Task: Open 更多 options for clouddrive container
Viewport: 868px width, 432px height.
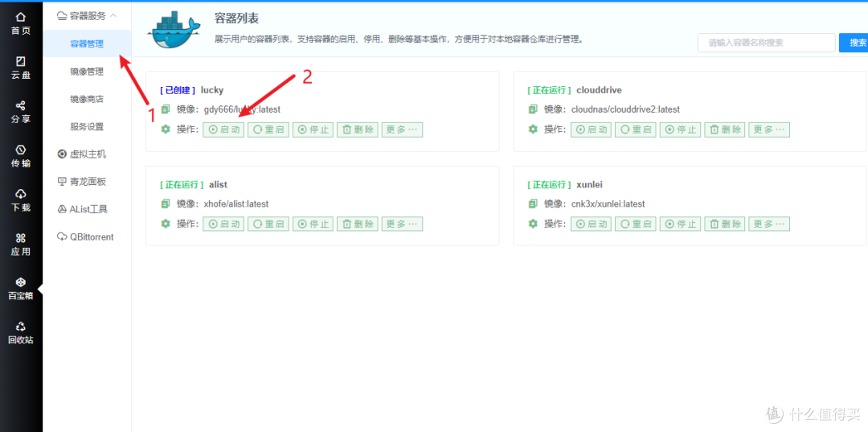Action: pos(769,130)
